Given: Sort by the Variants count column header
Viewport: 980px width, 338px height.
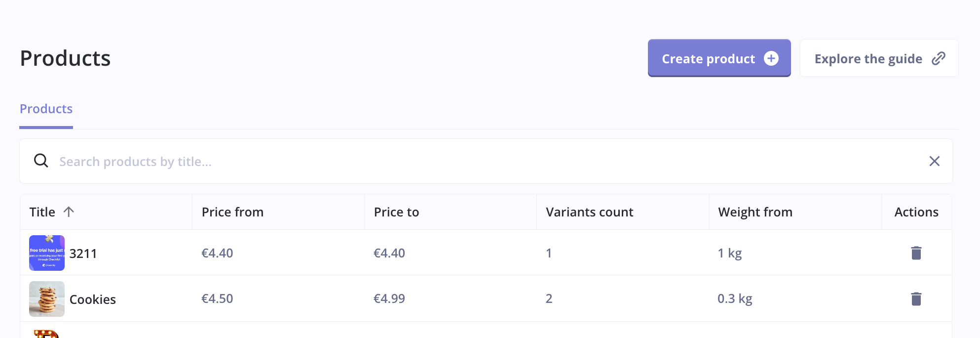Looking at the screenshot, I should (589, 211).
